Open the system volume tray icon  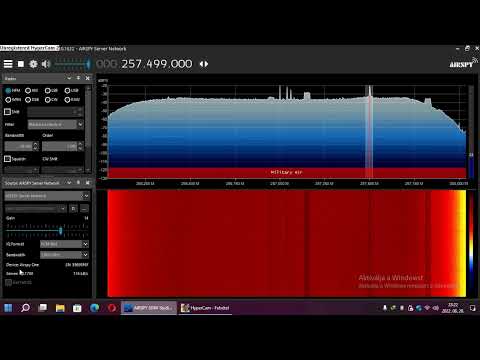coord(436,308)
